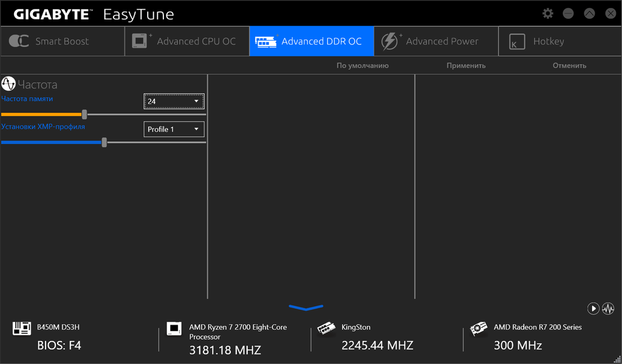622x364 pixels.
Task: Open the Hotkey tab
Action: pos(559,41)
